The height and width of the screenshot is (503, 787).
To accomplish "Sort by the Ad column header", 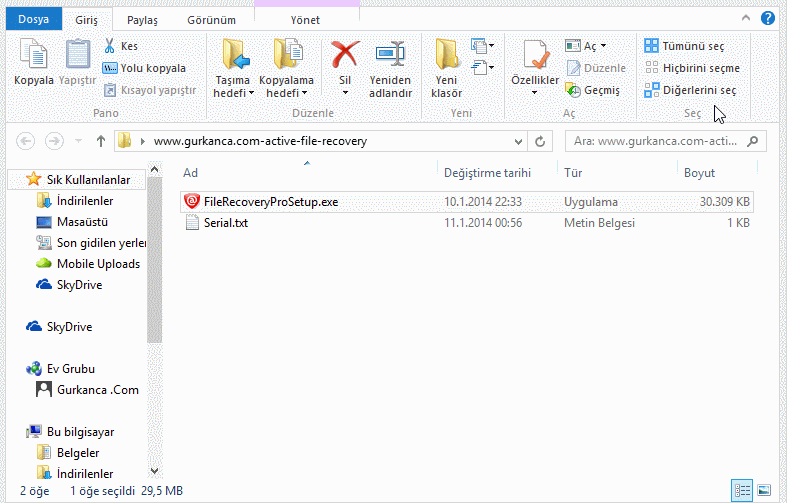I will pyautogui.click(x=308, y=173).
